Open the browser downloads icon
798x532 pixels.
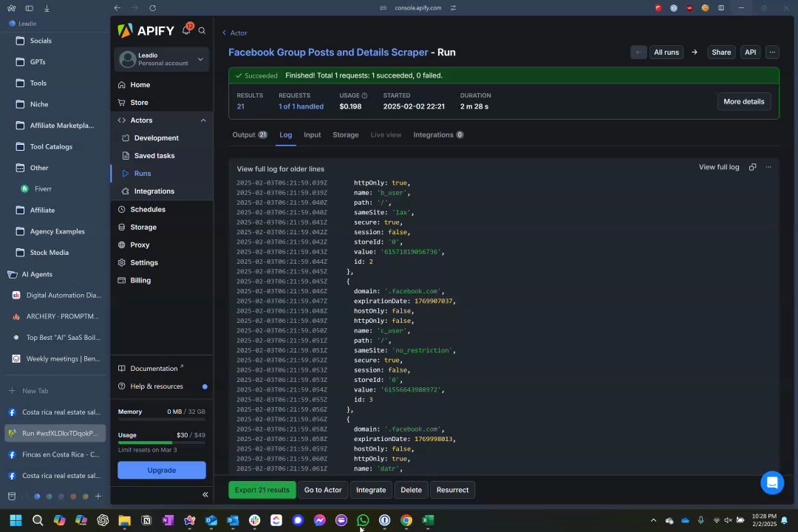(x=47, y=8)
